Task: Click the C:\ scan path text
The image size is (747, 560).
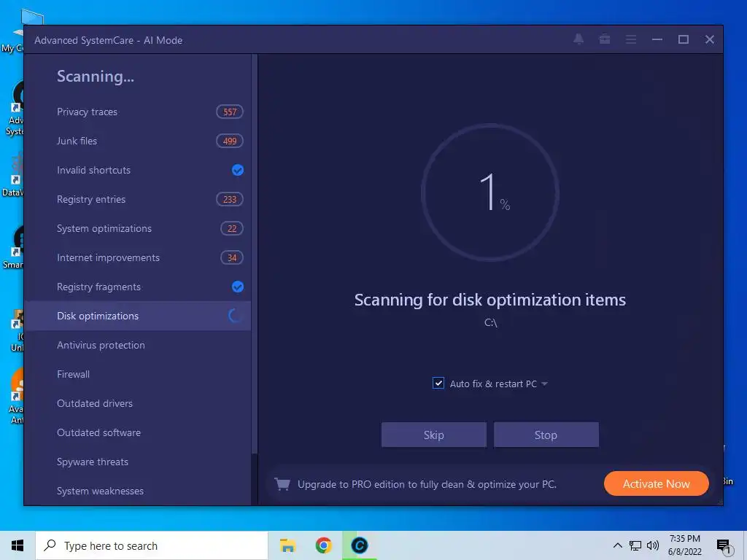Action: 491,322
